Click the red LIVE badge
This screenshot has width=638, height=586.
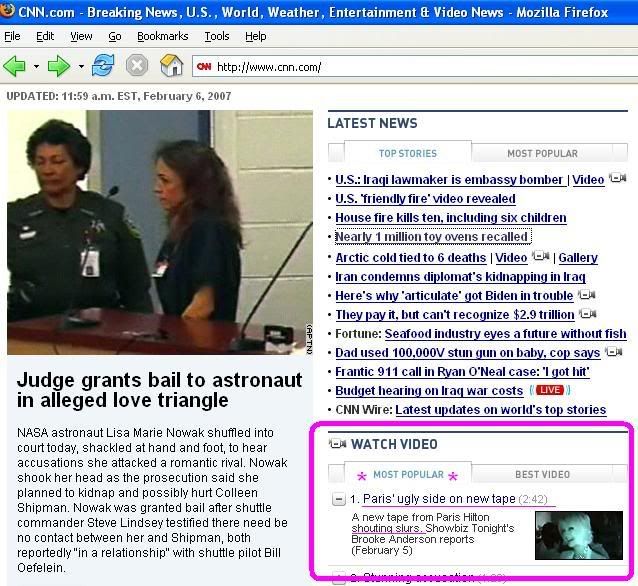pyautogui.click(x=549, y=390)
